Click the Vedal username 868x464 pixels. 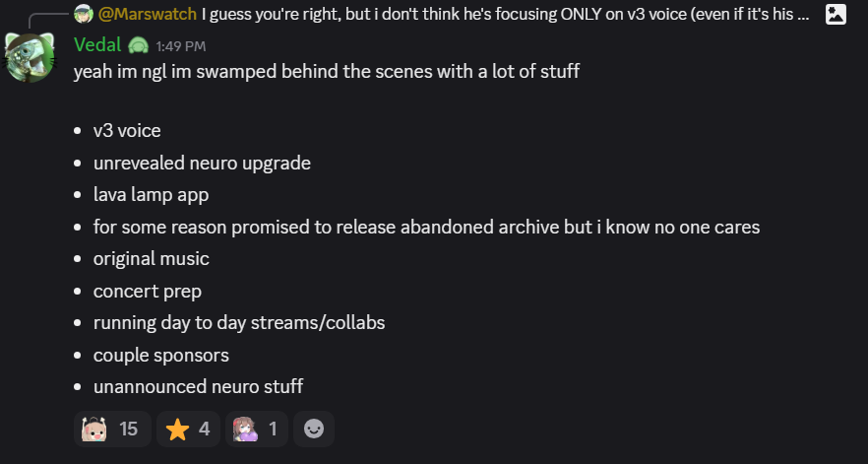tap(97, 45)
